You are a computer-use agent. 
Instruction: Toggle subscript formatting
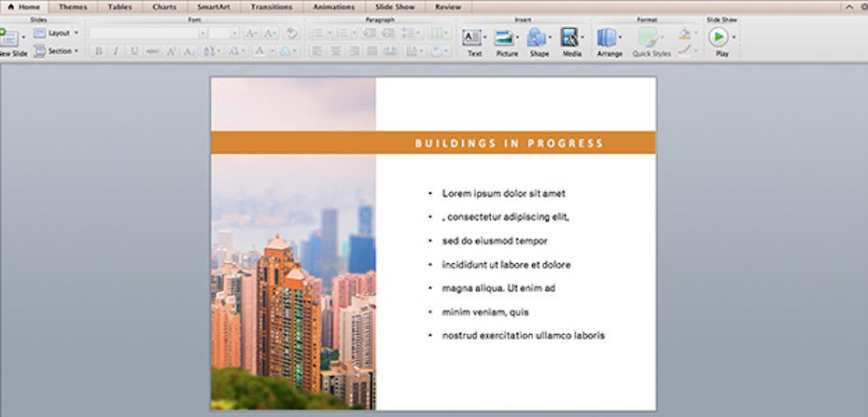point(189,51)
